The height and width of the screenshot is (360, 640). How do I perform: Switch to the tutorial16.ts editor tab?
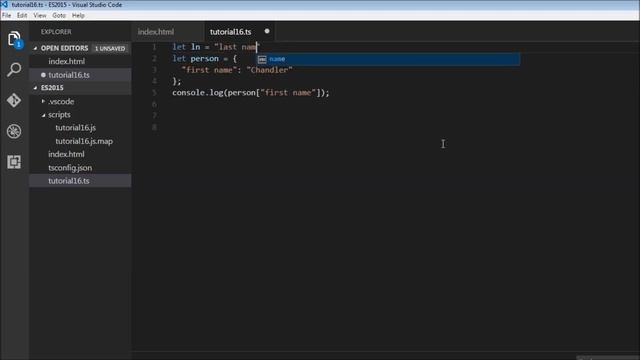239,32
